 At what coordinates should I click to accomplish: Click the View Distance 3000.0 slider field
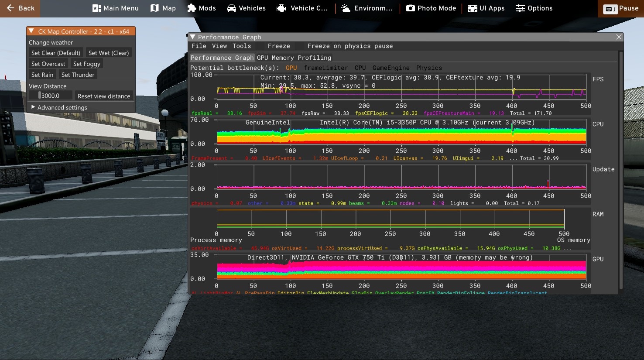pyautogui.click(x=51, y=96)
